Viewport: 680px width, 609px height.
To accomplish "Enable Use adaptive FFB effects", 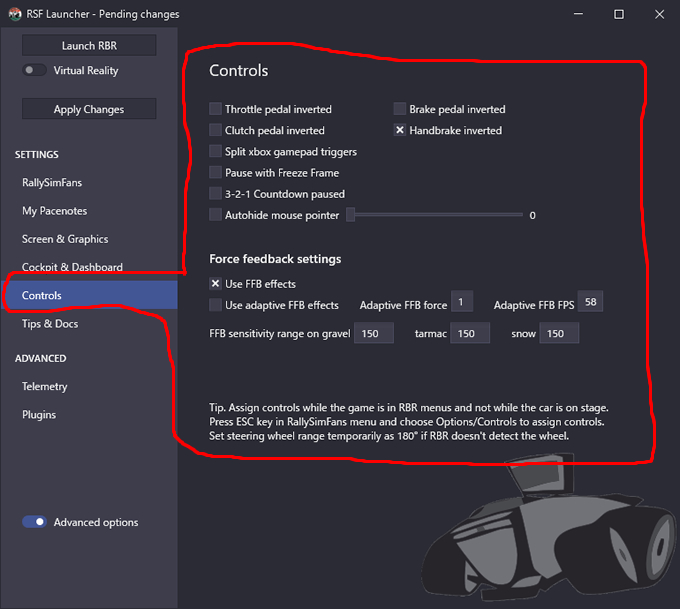I will 215,305.
